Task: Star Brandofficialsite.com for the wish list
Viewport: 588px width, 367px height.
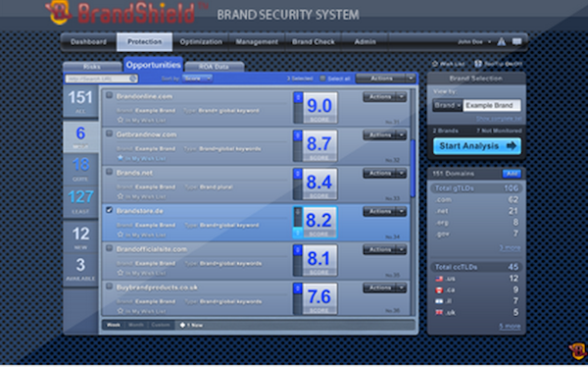Action: pos(121,273)
